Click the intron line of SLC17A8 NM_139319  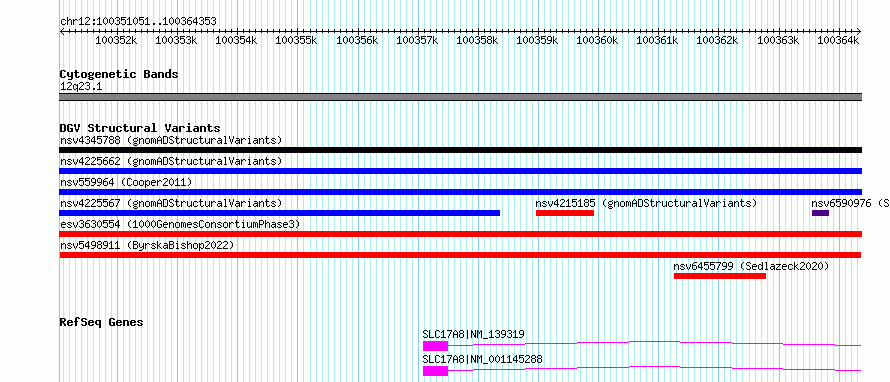click(654, 342)
